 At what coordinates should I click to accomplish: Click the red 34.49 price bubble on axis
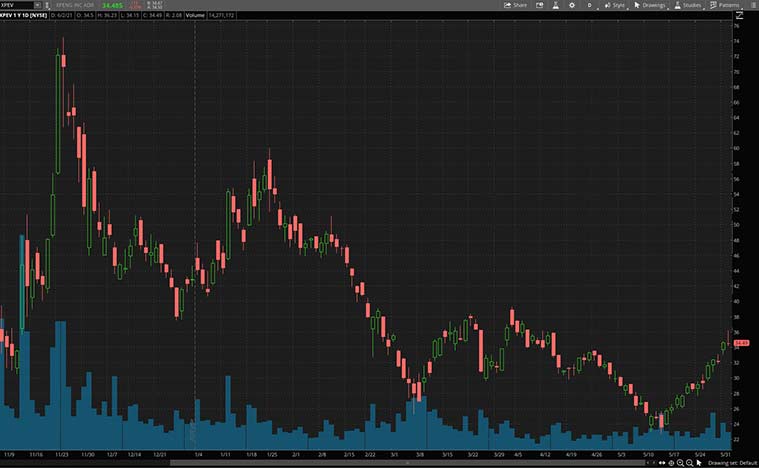[x=742, y=343]
